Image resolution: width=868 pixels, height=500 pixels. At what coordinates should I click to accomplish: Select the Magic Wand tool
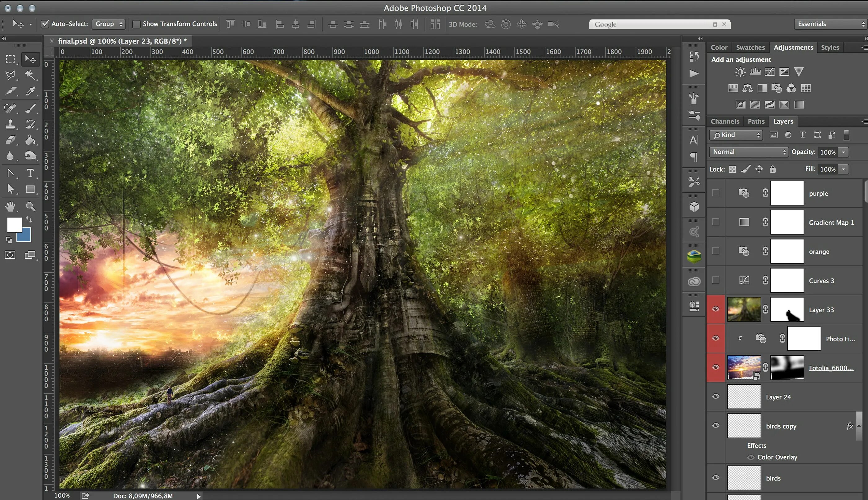coord(30,75)
